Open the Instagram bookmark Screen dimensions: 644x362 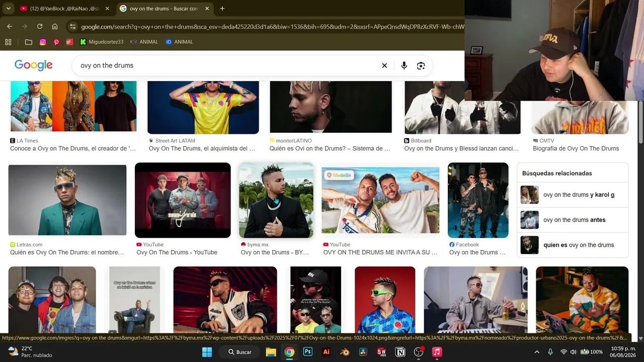tap(43, 42)
